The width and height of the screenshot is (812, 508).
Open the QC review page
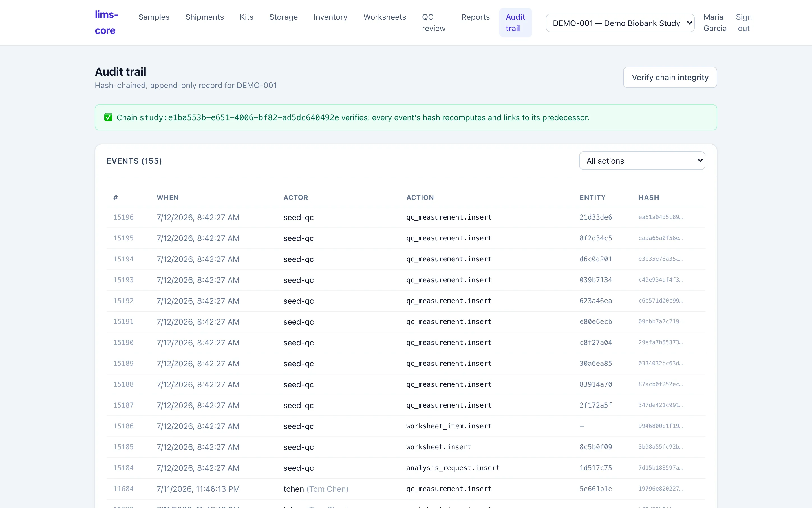(x=434, y=23)
